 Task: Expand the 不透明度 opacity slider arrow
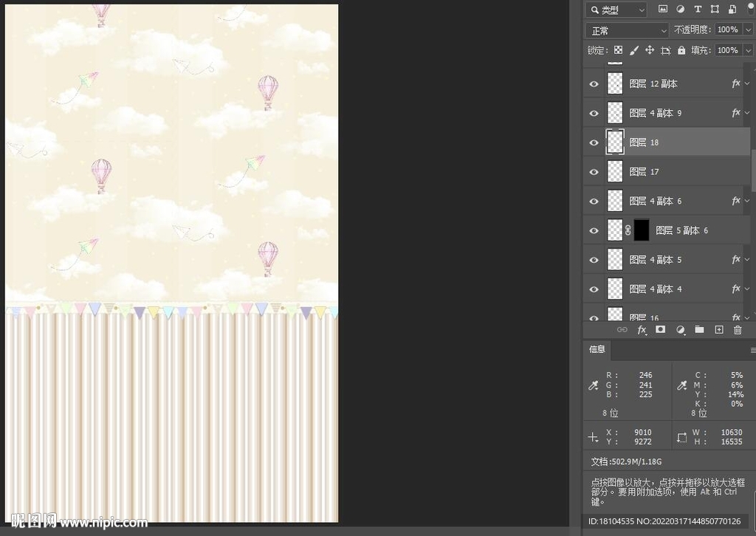pyautogui.click(x=748, y=30)
